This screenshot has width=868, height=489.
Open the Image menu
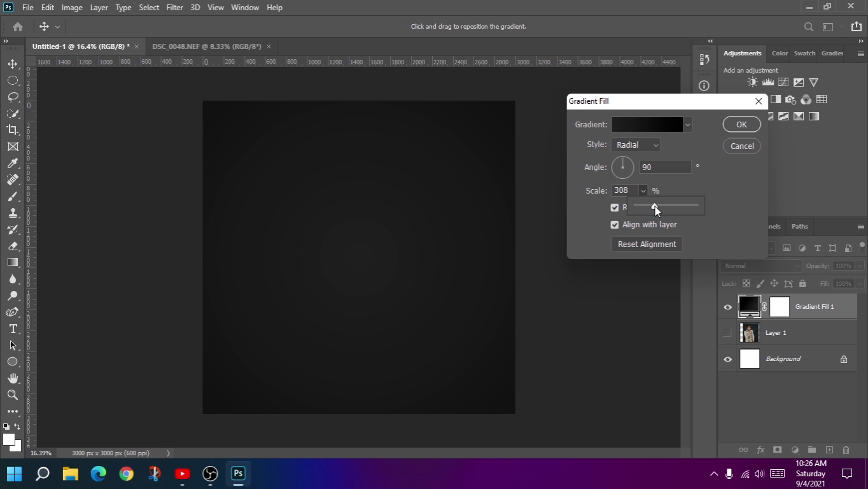pos(72,8)
